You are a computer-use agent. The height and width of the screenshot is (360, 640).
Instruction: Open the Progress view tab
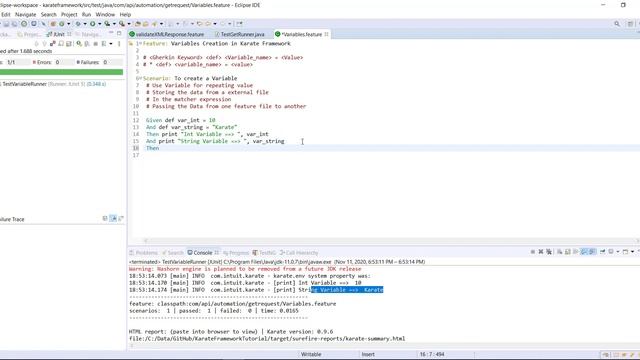tap(236, 253)
